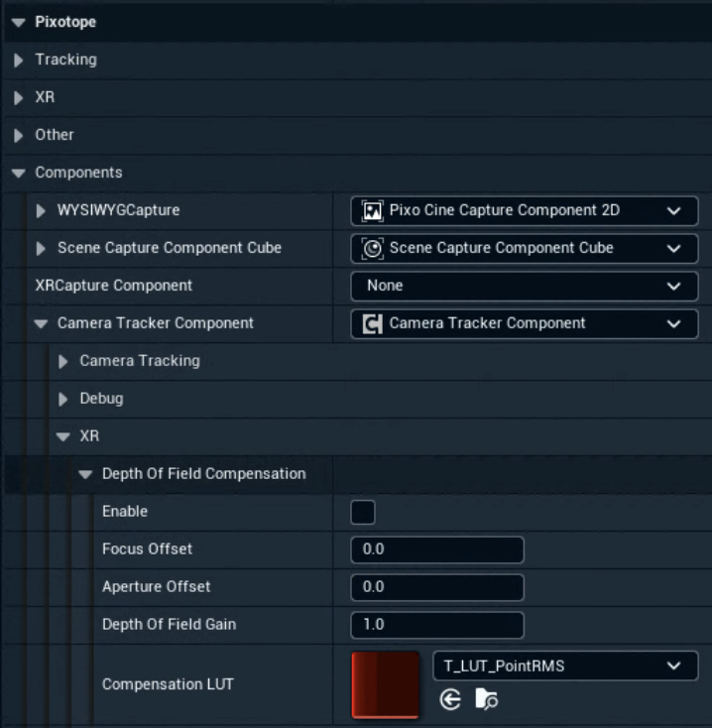Image resolution: width=712 pixels, height=728 pixels.
Task: Open the XRCapture Component None dropdown
Action: (x=524, y=286)
